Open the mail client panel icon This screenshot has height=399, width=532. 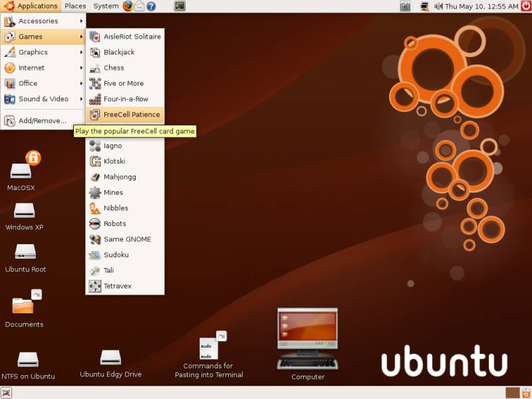[140, 6]
